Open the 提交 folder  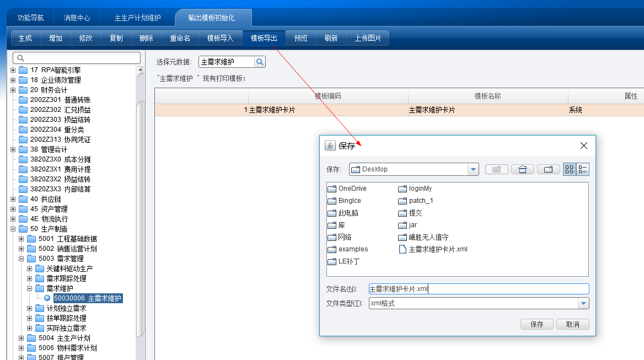pyautogui.click(x=410, y=213)
